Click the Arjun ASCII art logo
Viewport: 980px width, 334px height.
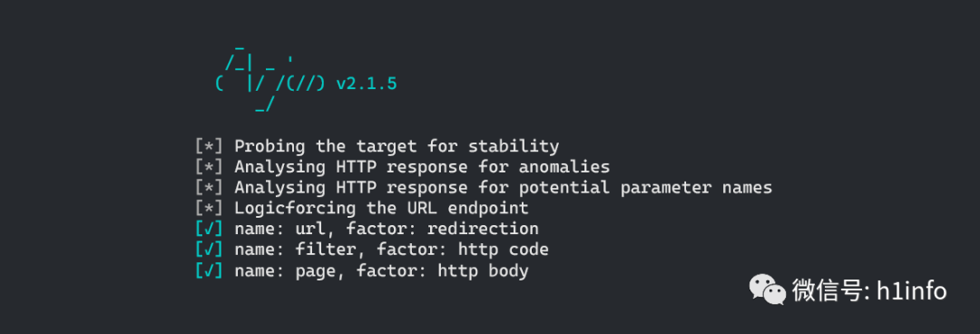click(x=270, y=79)
